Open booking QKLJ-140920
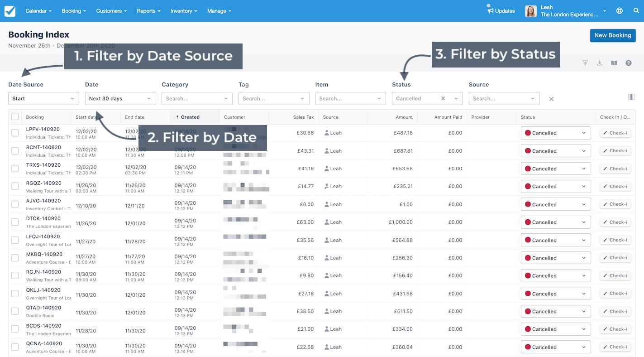 pos(43,290)
